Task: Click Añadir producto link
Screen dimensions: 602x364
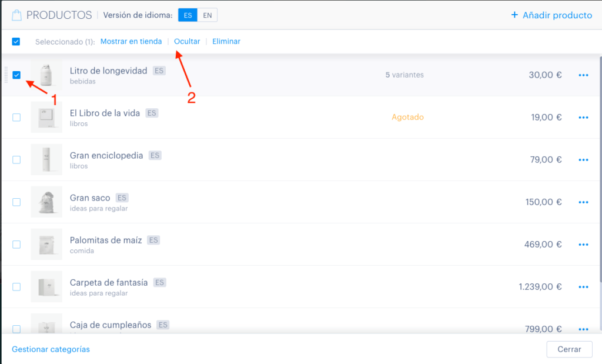Action: click(551, 15)
